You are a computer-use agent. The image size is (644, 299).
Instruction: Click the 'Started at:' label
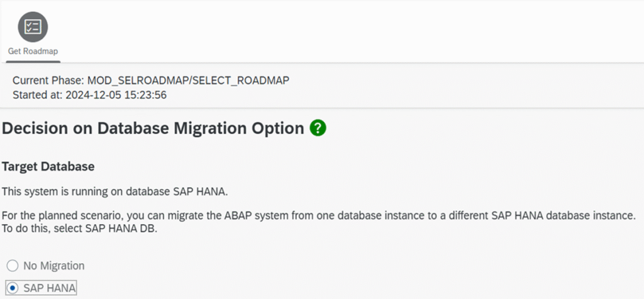37,95
